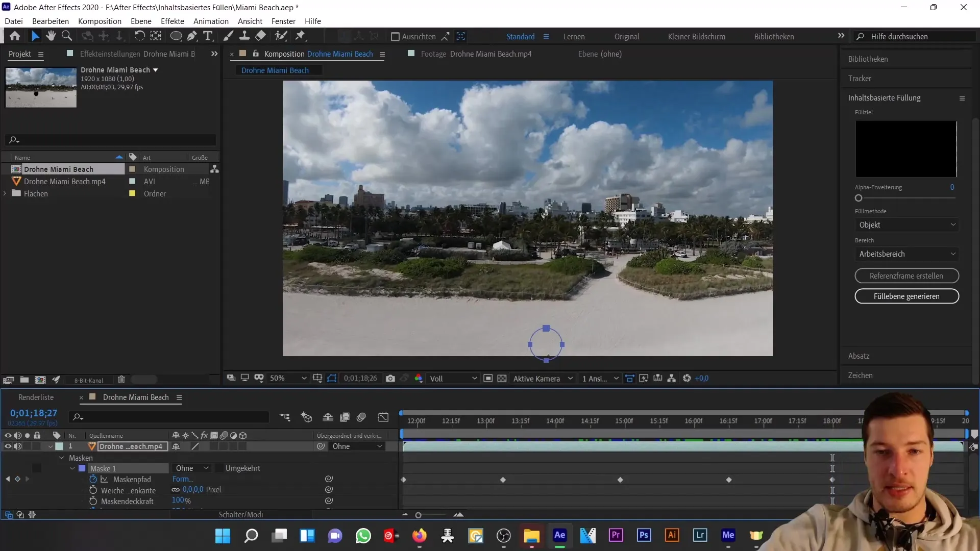
Task: Expand the Flächen folder
Action: click(5, 194)
